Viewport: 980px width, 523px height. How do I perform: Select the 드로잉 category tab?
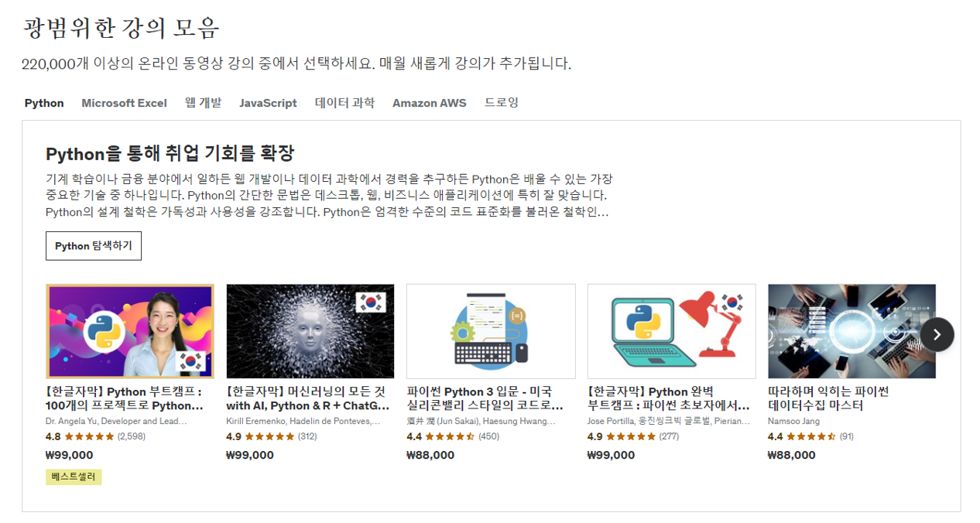(x=502, y=102)
